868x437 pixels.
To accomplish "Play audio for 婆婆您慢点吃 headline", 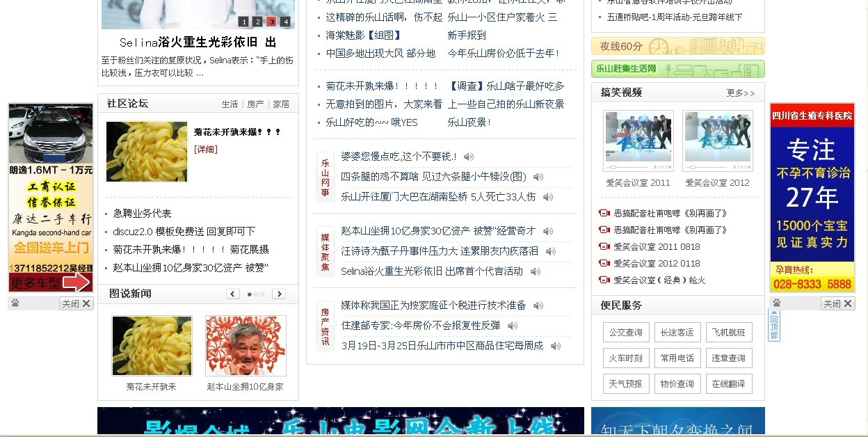I will point(469,157).
